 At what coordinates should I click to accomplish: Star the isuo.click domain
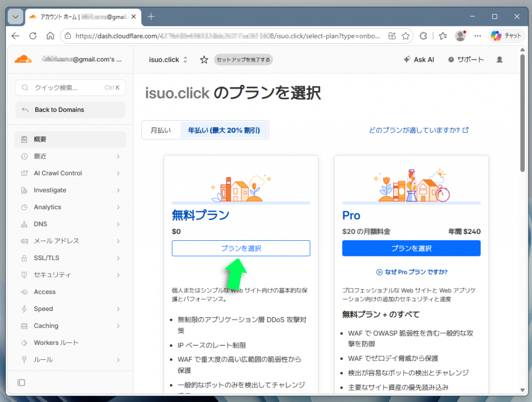click(204, 60)
